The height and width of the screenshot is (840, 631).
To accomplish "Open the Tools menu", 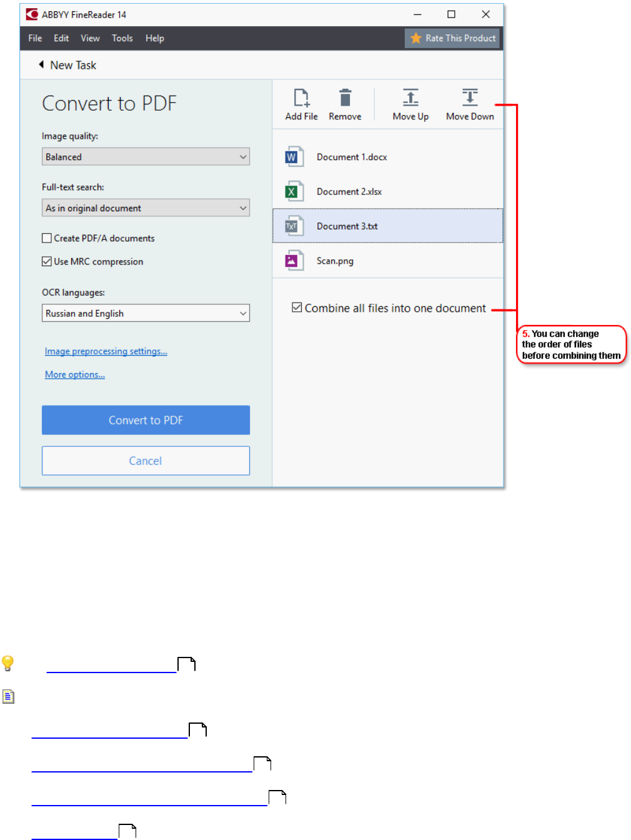I will click(x=122, y=38).
